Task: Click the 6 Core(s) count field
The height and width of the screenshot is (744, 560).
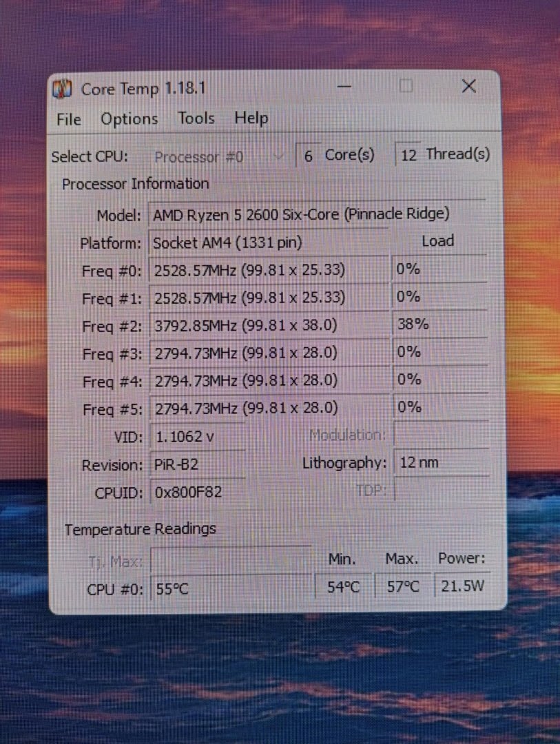Action: 308,156
